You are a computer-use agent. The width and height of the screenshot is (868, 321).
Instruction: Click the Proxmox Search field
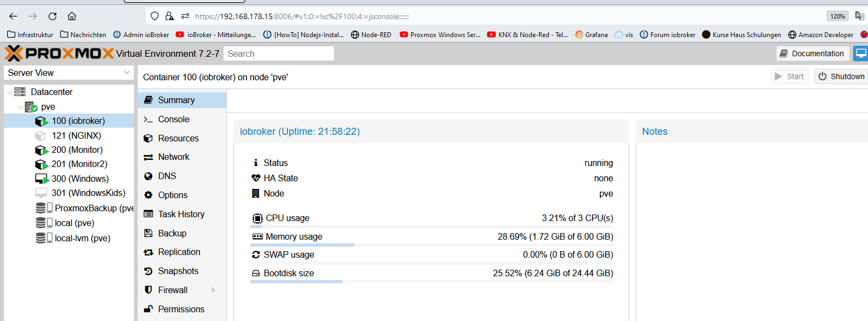pos(279,53)
